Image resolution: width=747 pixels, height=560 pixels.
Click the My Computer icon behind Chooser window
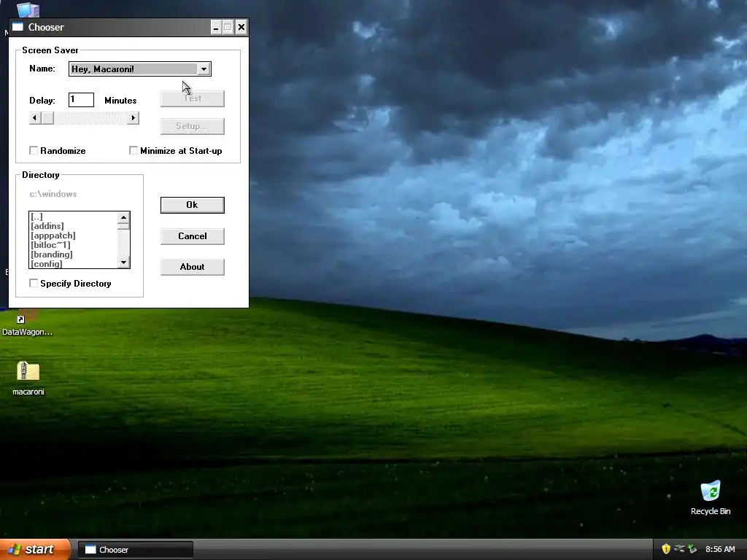point(28,9)
